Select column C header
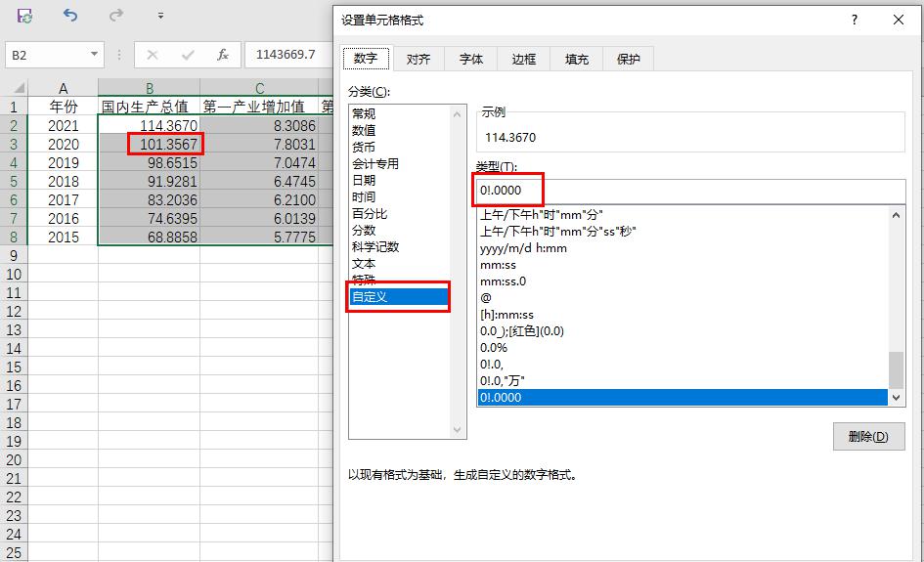 click(x=259, y=88)
